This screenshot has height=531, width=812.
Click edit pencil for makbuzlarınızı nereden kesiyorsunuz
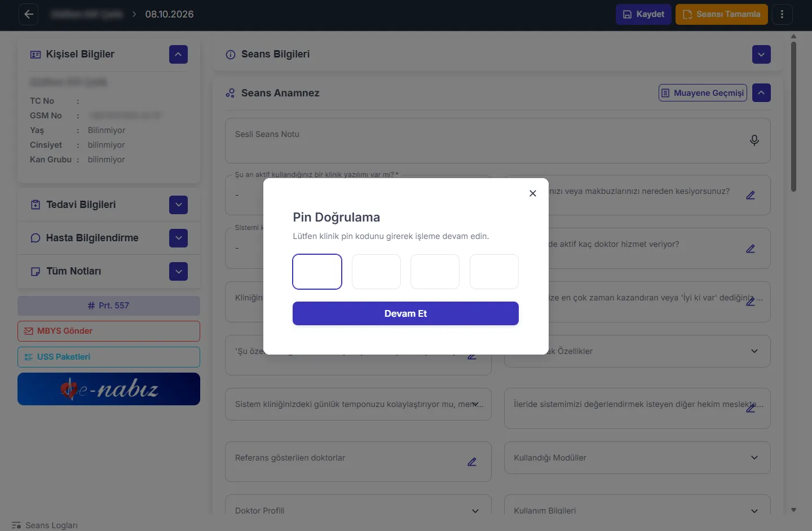coord(751,195)
